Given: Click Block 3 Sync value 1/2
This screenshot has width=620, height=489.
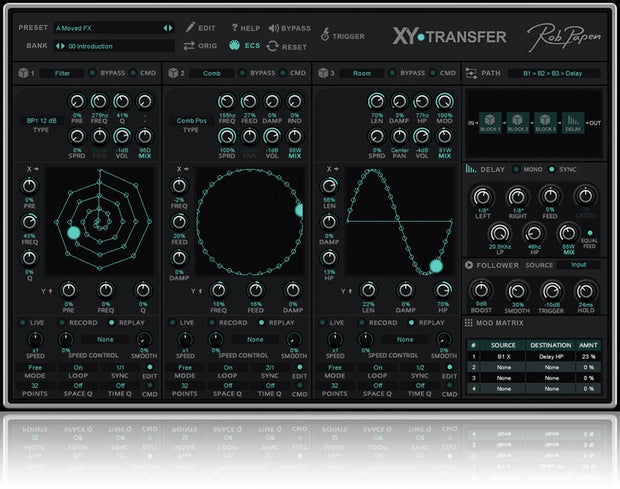Looking at the screenshot, I should point(420,367).
